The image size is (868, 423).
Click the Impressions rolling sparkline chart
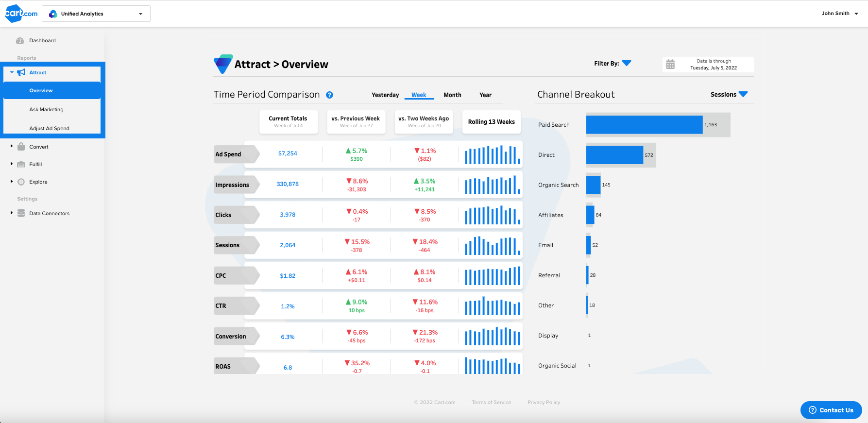point(492,185)
